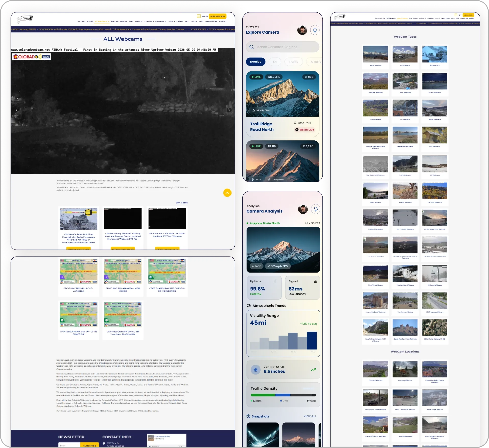The height and width of the screenshot is (448, 489).
Task: Open the CDOT HWY 285 Saguache - Alamosa map card
Action: click(78, 271)
